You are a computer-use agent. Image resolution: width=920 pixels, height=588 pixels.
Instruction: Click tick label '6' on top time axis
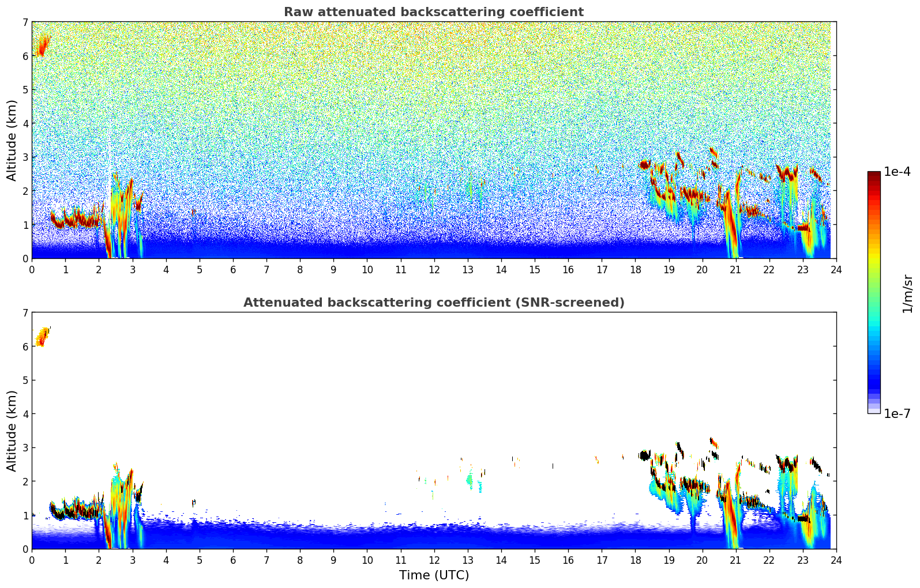(x=233, y=269)
